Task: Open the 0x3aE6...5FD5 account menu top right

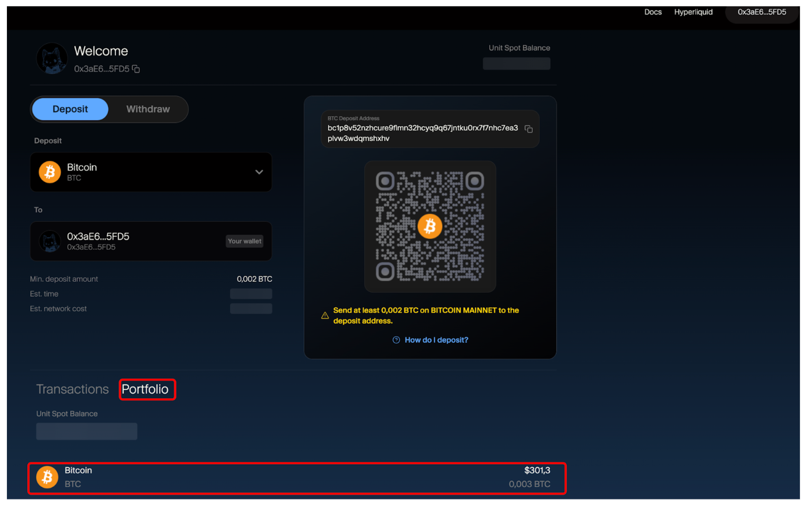Action: [x=761, y=12]
